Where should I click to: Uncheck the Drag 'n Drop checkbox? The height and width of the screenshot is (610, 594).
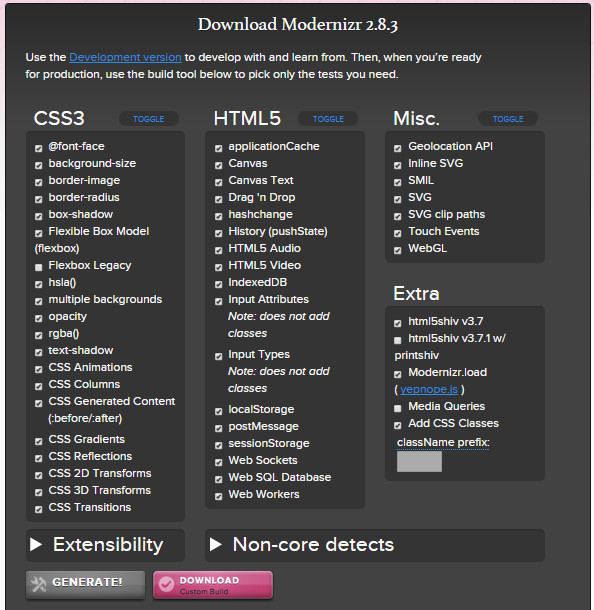(x=219, y=199)
